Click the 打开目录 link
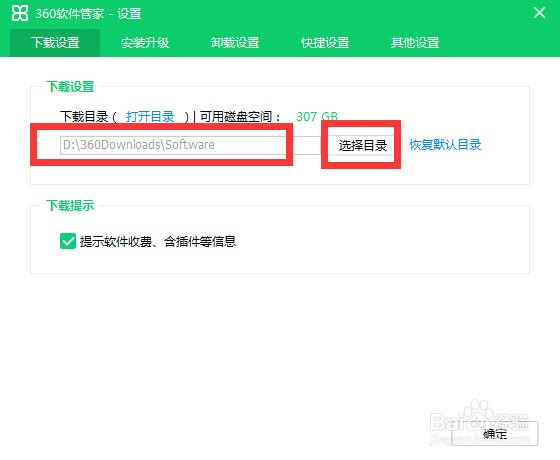Viewport: 560px width, 460px height. tap(150, 116)
